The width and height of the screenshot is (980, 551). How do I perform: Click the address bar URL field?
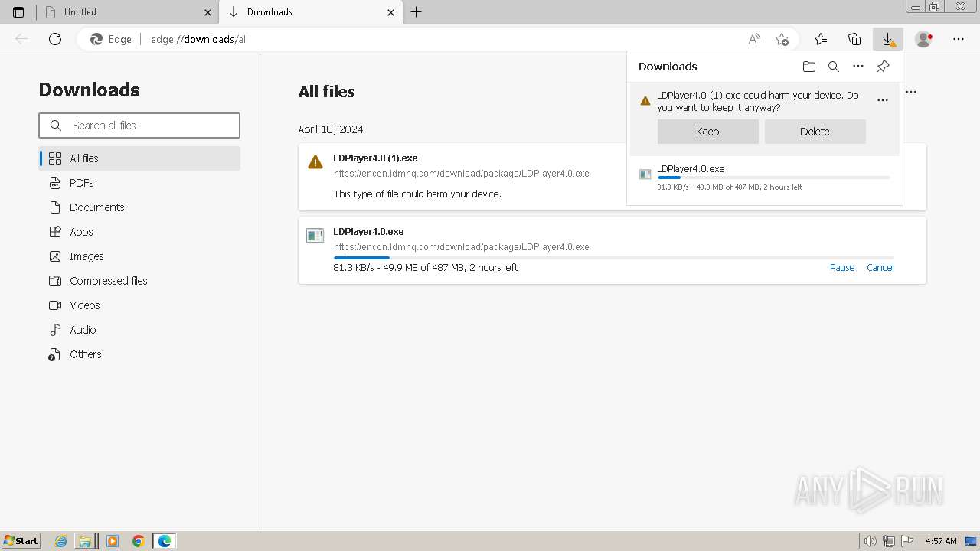click(x=436, y=39)
